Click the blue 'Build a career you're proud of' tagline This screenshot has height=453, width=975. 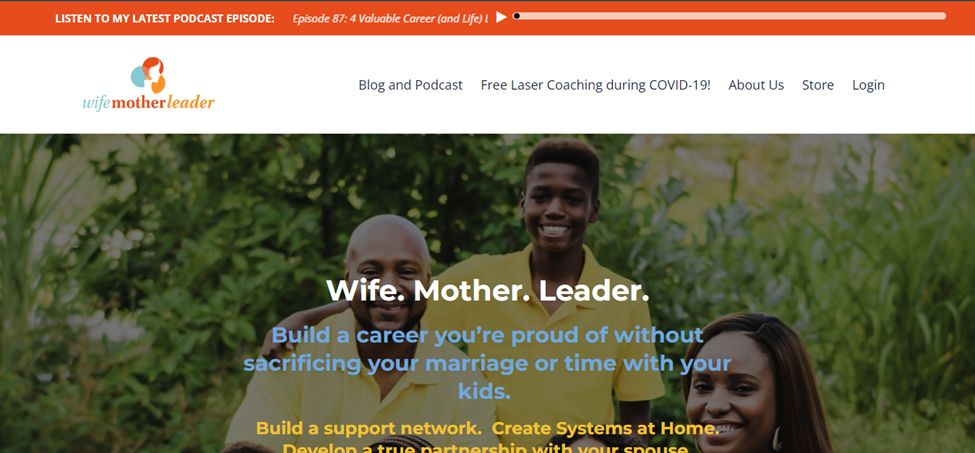pos(487,363)
